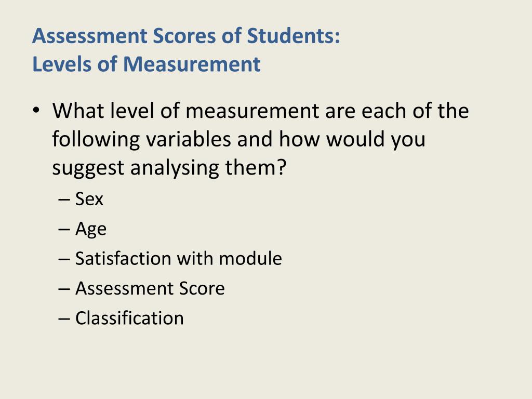Click the word 'Students:' in the title
The image size is (532, 399).
pos(293,36)
